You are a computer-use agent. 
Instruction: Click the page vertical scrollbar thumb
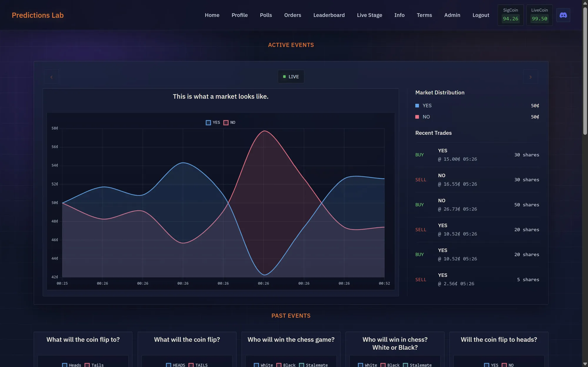coord(585,71)
